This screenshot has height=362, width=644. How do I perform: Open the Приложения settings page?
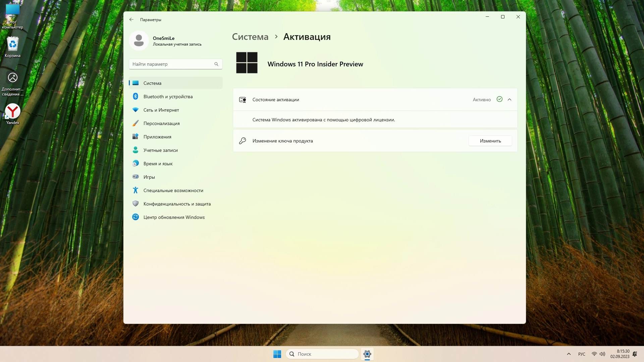click(157, 137)
